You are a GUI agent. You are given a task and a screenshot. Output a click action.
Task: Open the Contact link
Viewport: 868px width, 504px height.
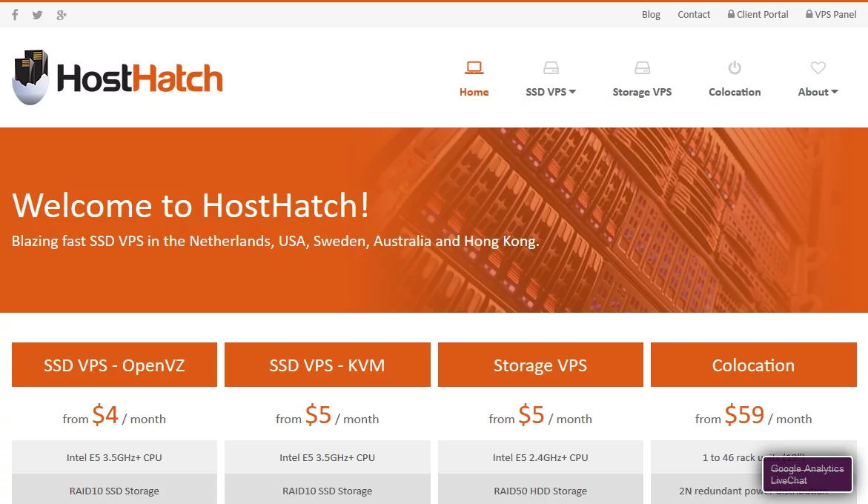pyautogui.click(x=694, y=14)
